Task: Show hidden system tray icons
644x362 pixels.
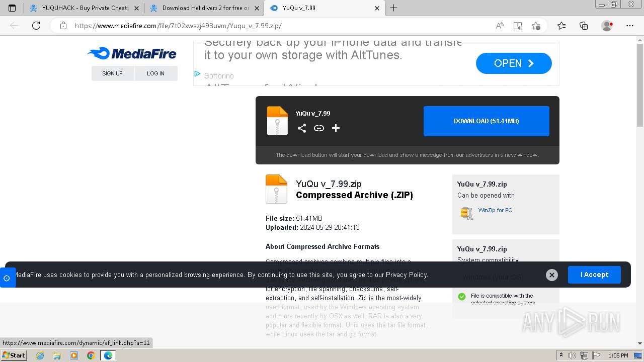Action: click(x=561, y=355)
